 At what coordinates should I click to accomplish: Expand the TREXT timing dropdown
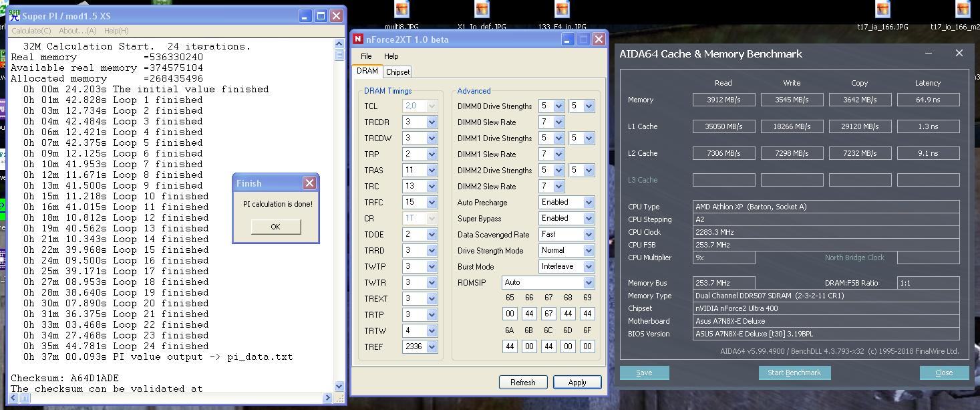[432, 299]
